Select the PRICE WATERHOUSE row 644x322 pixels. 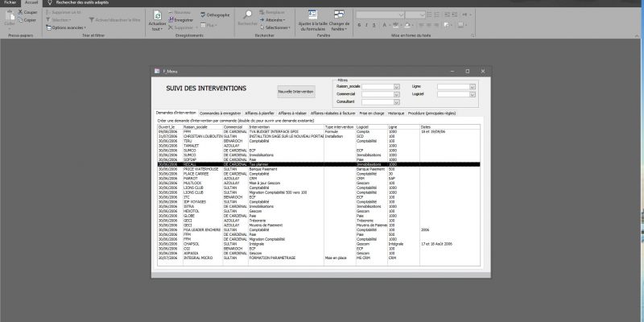point(318,169)
